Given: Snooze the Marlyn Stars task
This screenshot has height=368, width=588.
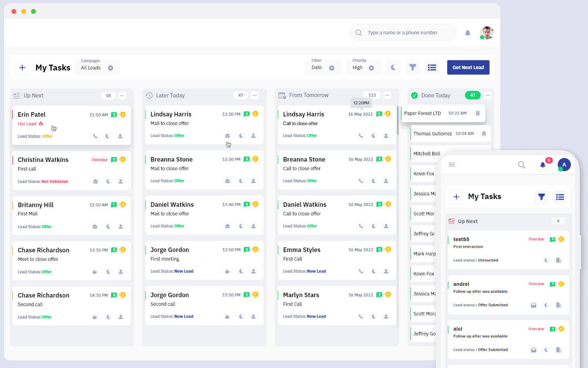Looking at the screenshot, I should coord(374,316).
